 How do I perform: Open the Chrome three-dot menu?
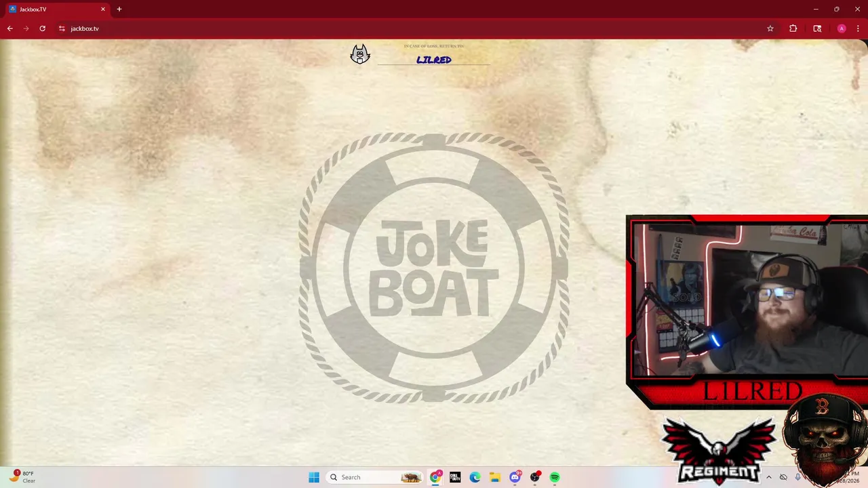tap(858, 28)
